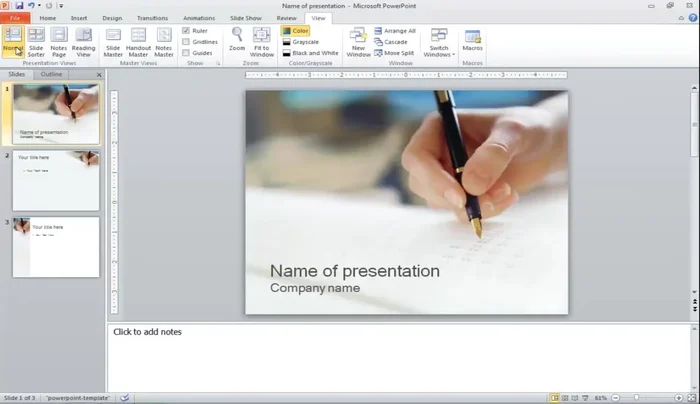This screenshot has height=404, width=700.
Task: Click the Zoom magnifier icon
Action: point(237,39)
